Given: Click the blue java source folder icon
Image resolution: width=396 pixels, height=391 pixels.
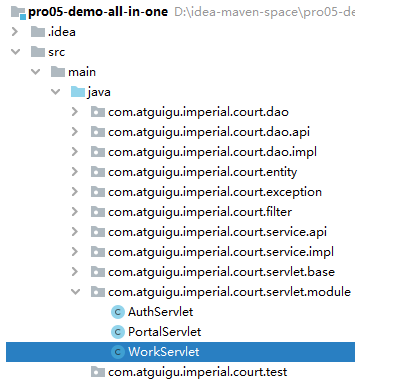Looking at the screenshot, I should coord(78,92).
